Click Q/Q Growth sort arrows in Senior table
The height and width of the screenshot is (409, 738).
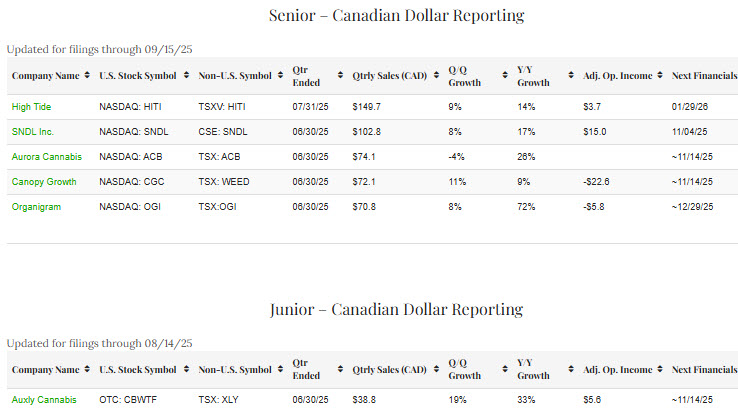click(503, 76)
